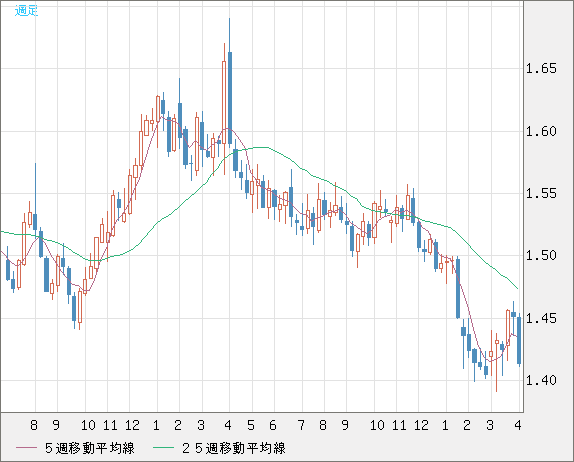Select the 1.55 price axis label

tap(541, 193)
